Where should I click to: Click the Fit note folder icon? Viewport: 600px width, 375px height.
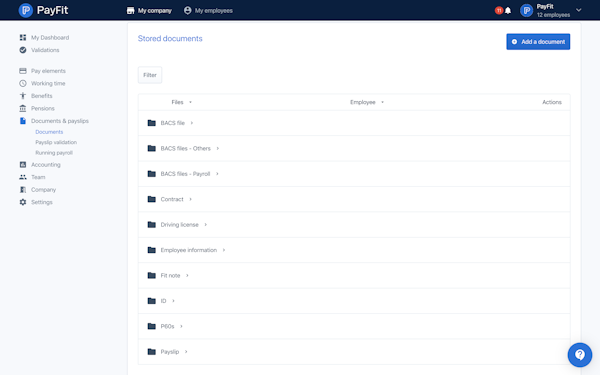click(152, 275)
